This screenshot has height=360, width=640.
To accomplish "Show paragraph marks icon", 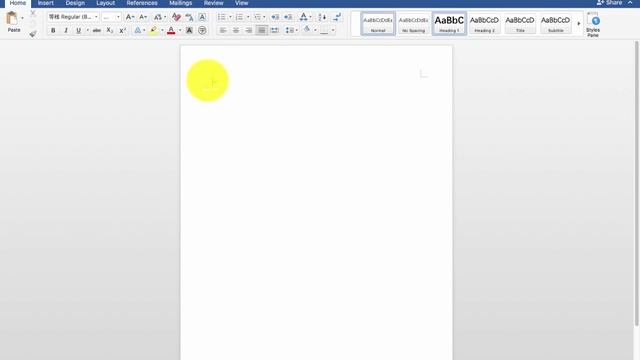I will click(x=337, y=17).
